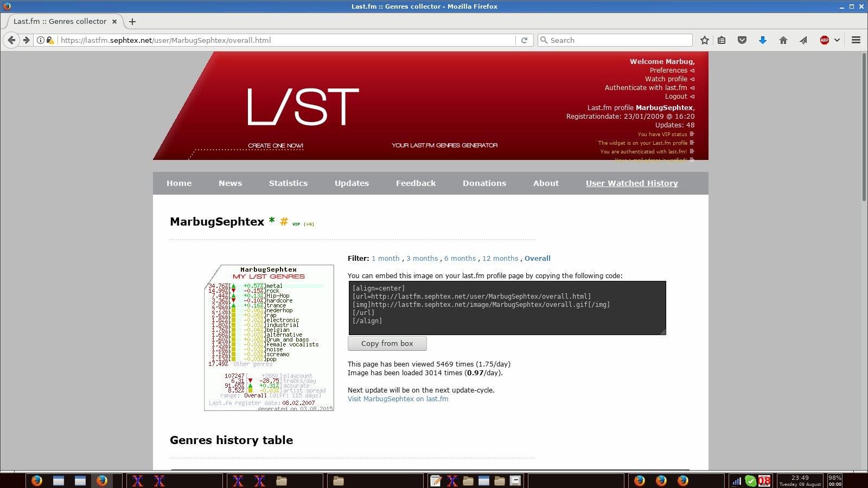
Task: Open new tab with plus button
Action: [x=132, y=22]
